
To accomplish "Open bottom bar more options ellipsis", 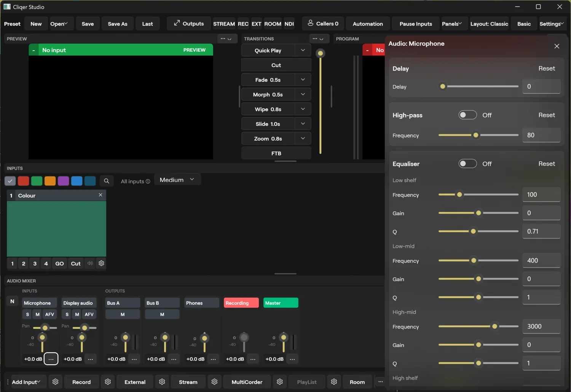I will point(380,382).
